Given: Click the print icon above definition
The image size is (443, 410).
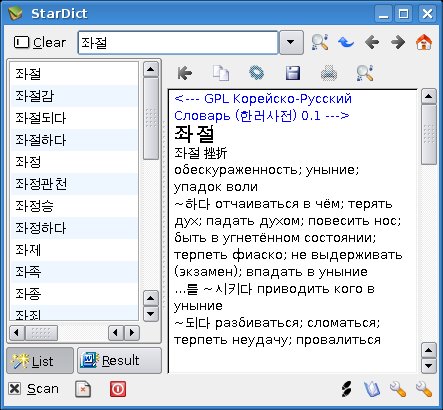Looking at the screenshot, I should pos(329,73).
